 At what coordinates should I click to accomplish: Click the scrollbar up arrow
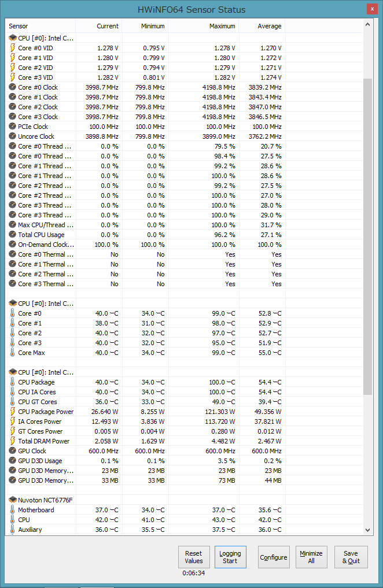pyautogui.click(x=367, y=24)
